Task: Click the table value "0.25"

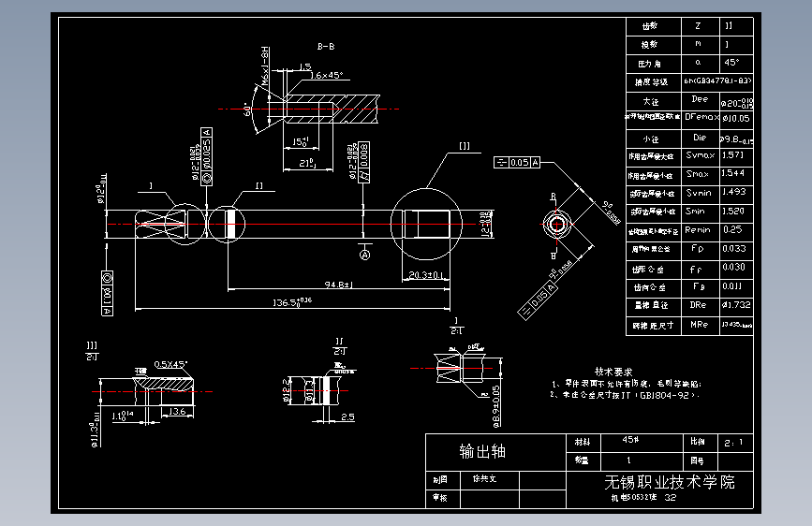Action: coord(732,229)
